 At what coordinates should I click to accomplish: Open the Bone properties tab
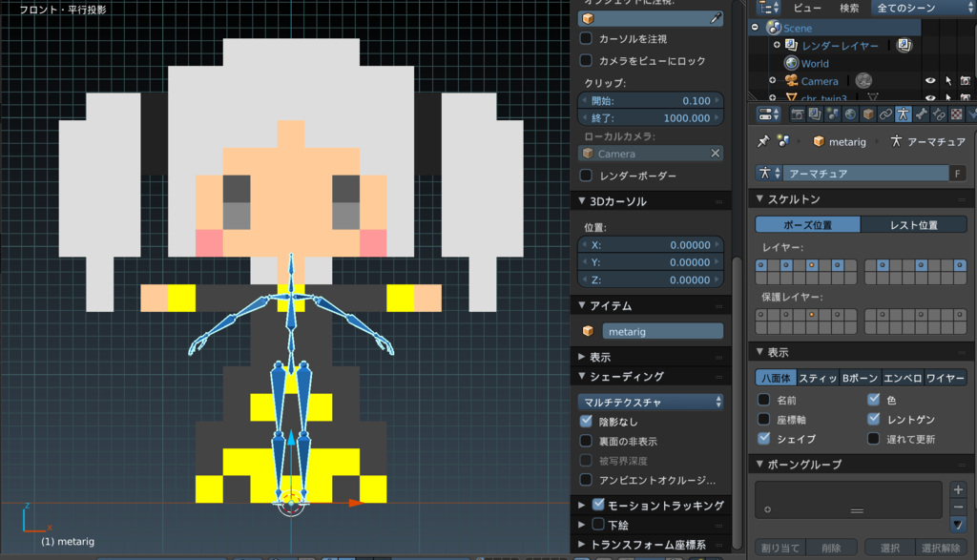[921, 114]
